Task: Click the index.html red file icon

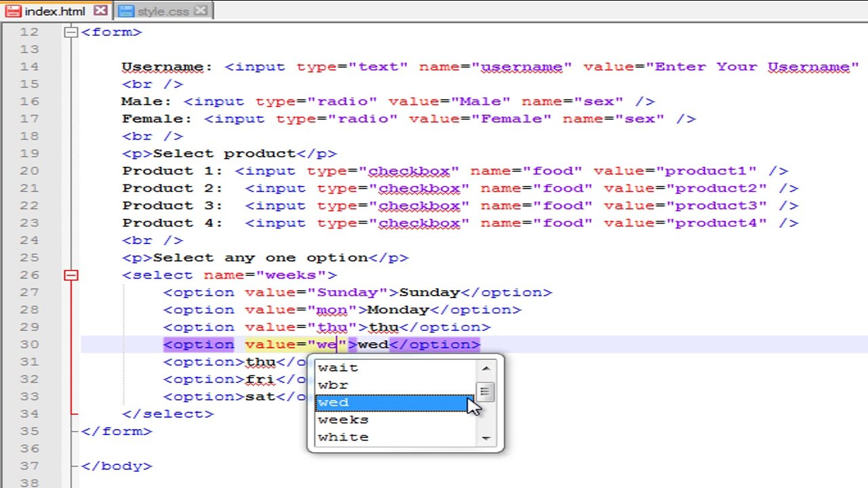Action: (x=12, y=12)
